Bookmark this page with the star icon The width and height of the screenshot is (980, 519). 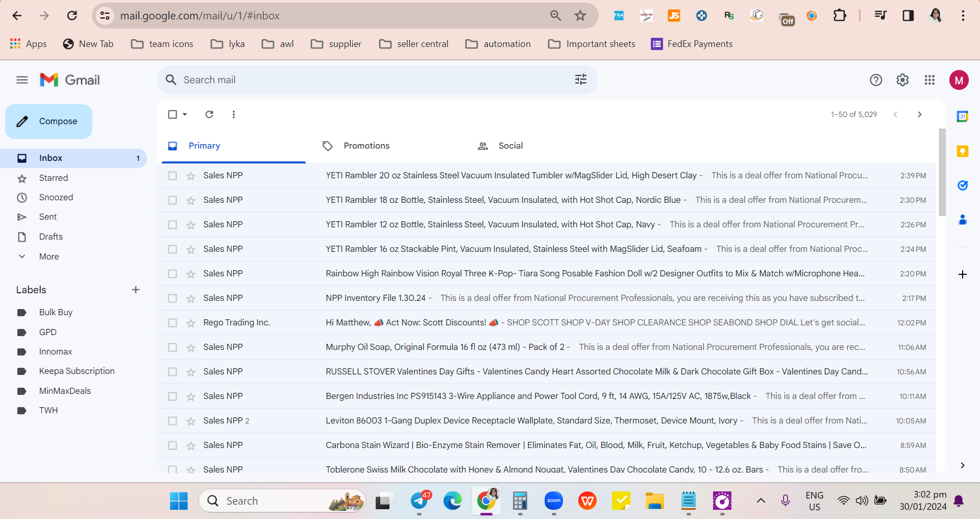click(x=580, y=16)
